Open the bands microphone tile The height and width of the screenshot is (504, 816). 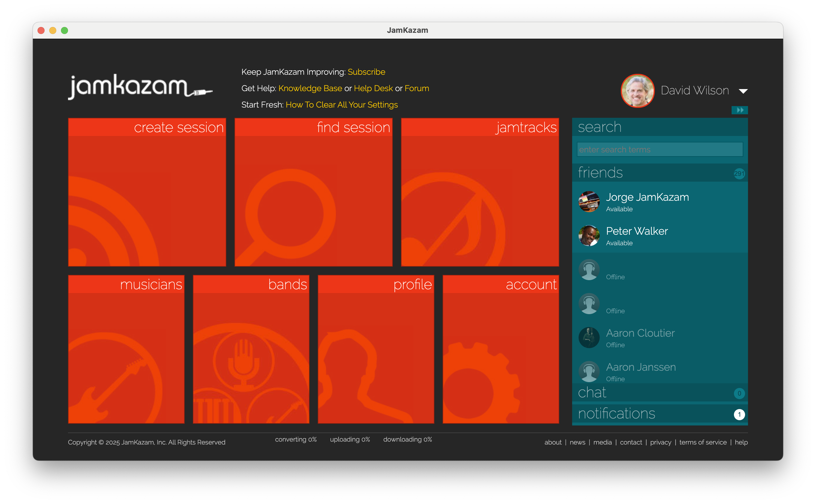point(251,349)
